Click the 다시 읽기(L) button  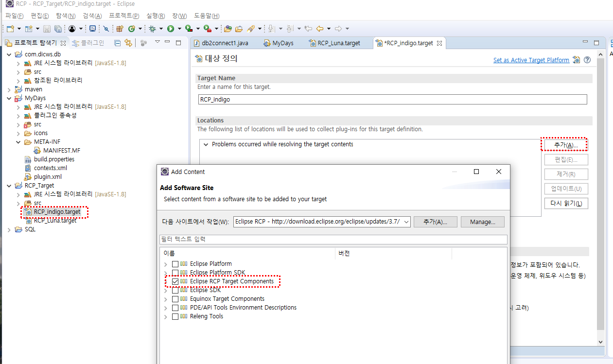click(566, 203)
